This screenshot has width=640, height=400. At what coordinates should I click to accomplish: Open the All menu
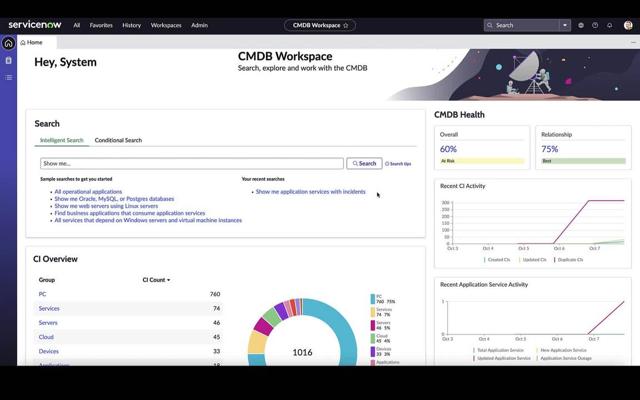point(77,25)
